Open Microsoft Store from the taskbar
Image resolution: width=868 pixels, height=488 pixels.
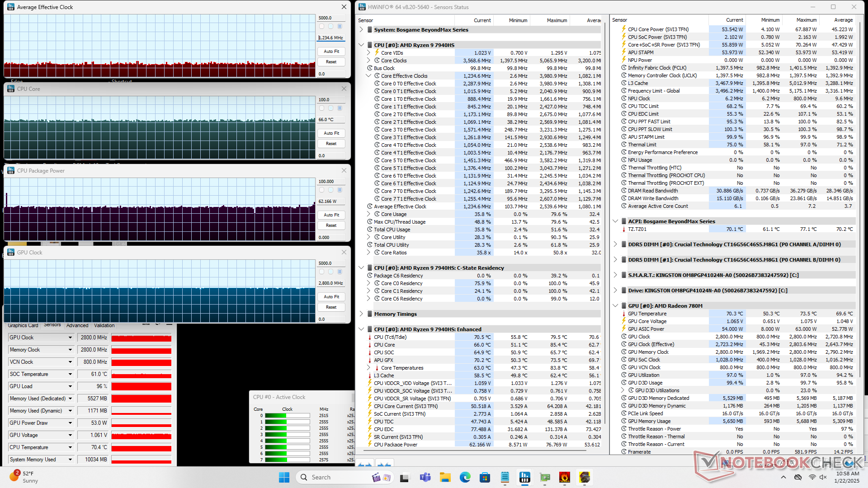(485, 477)
